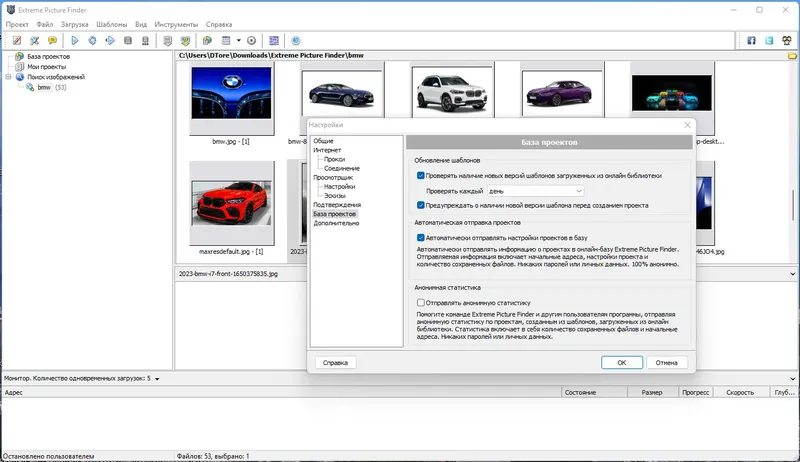Click the wrench settings toolbar icon
This screenshot has height=462, width=800.
coord(33,40)
